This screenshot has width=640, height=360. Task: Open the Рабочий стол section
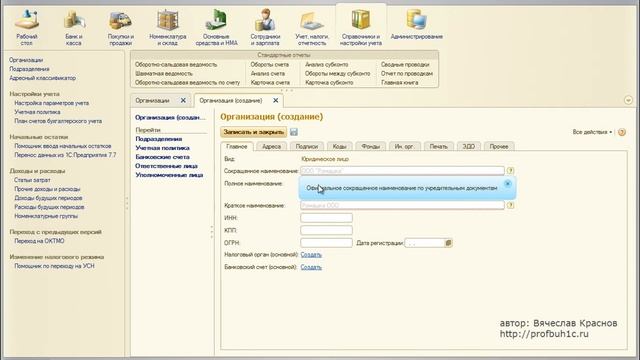27,27
